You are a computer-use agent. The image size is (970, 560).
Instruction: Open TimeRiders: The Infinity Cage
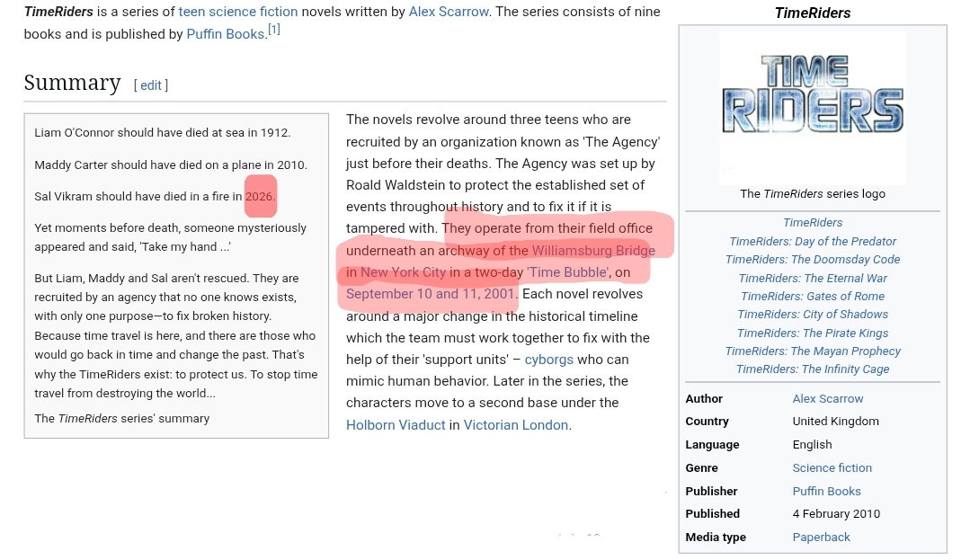(x=813, y=369)
